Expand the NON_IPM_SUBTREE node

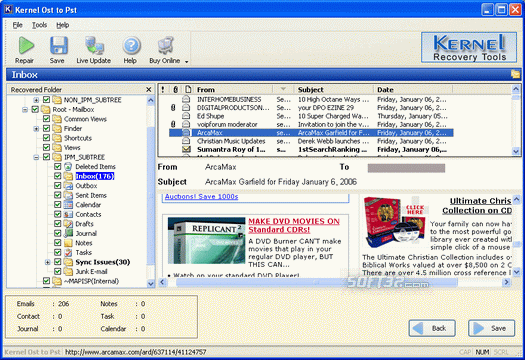pos(36,100)
